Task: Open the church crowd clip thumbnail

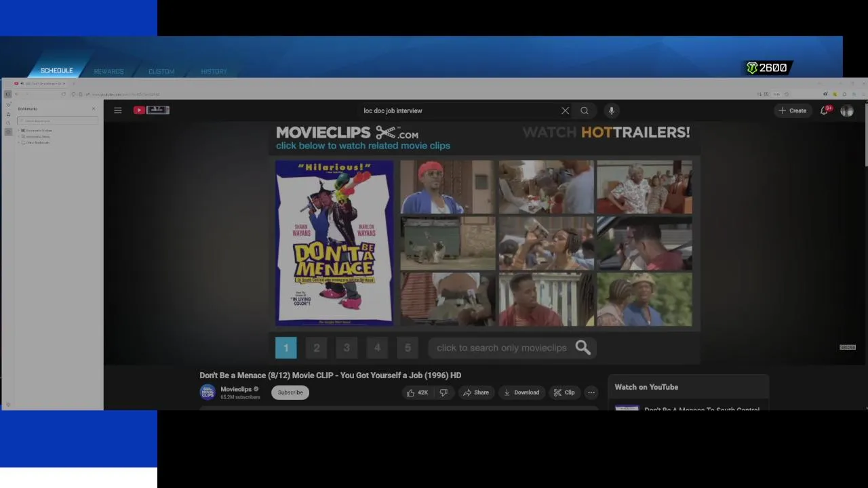Action: [644, 187]
